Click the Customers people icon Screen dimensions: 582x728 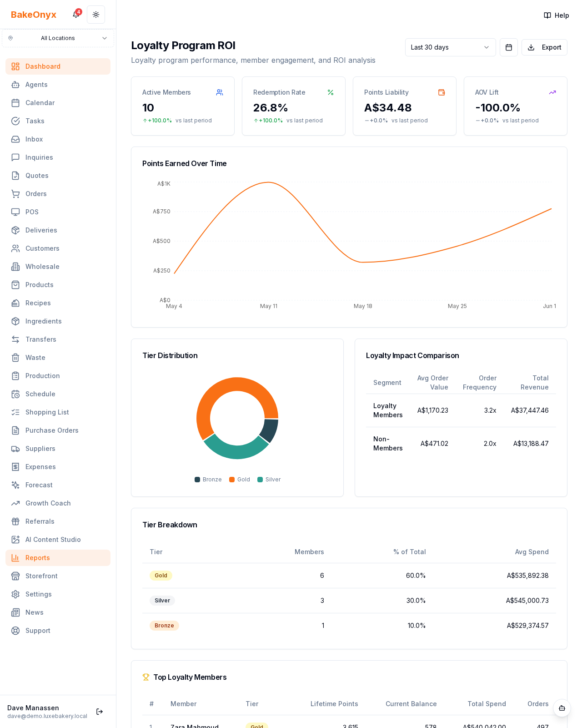(15, 248)
